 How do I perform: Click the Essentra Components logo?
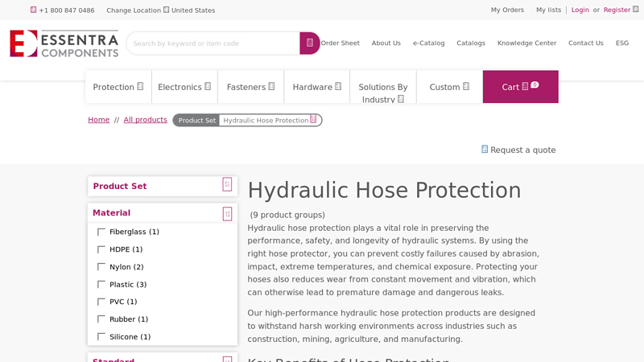point(64,43)
